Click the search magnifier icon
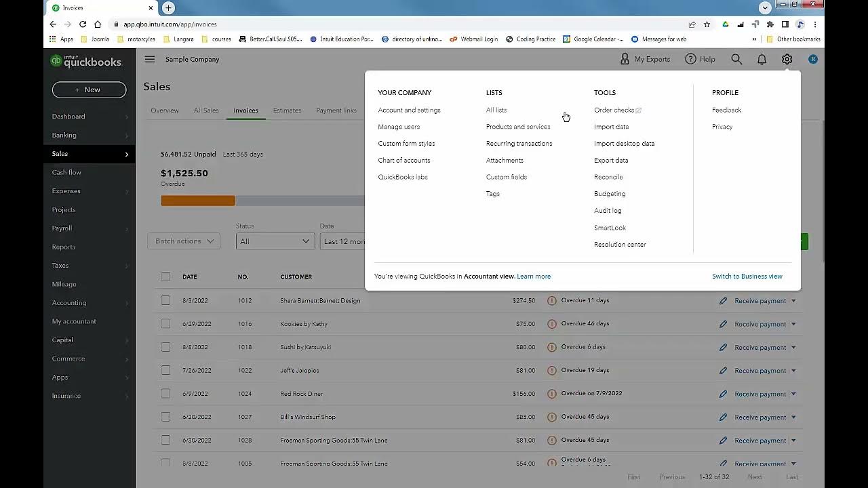This screenshot has width=868, height=488. click(x=736, y=60)
